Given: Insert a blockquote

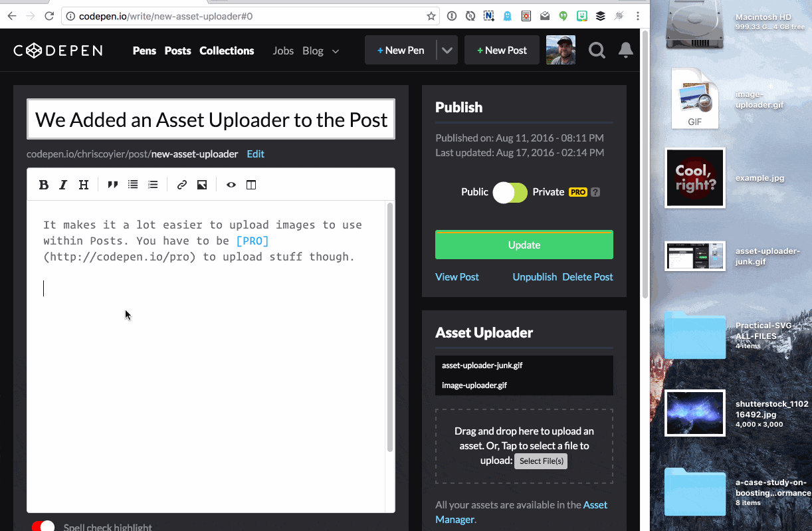Looking at the screenshot, I should click(112, 184).
